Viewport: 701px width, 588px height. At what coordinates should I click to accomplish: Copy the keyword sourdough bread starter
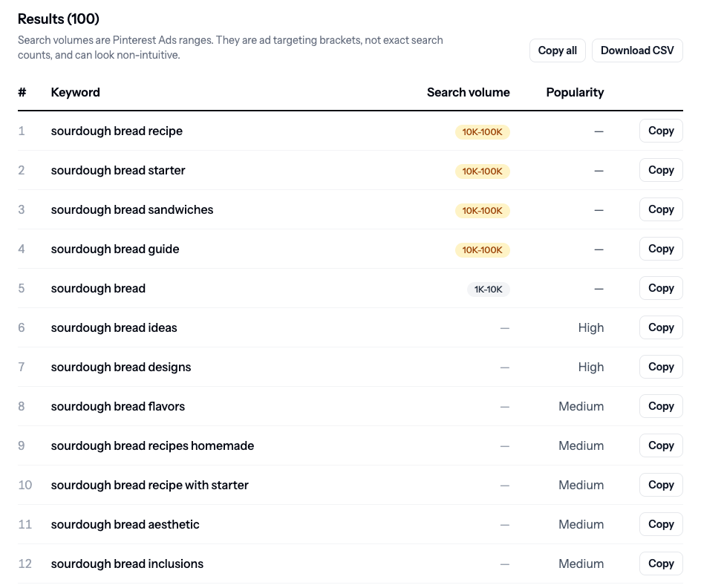coord(661,170)
